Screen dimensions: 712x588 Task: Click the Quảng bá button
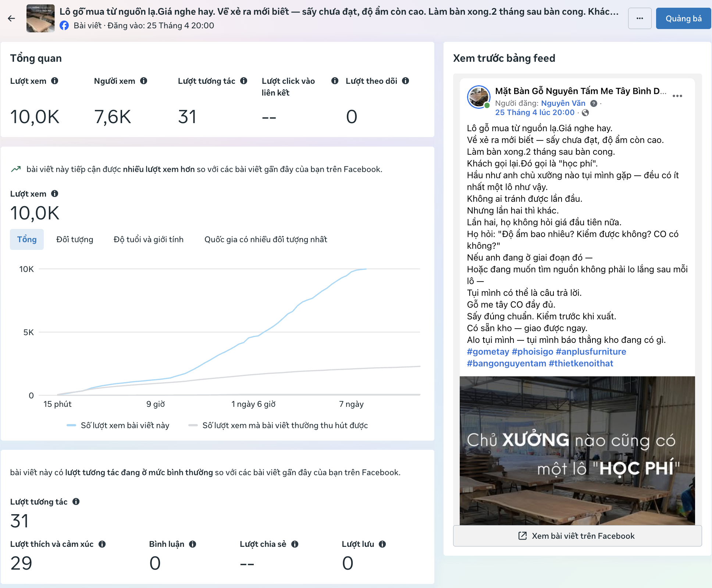683,18
